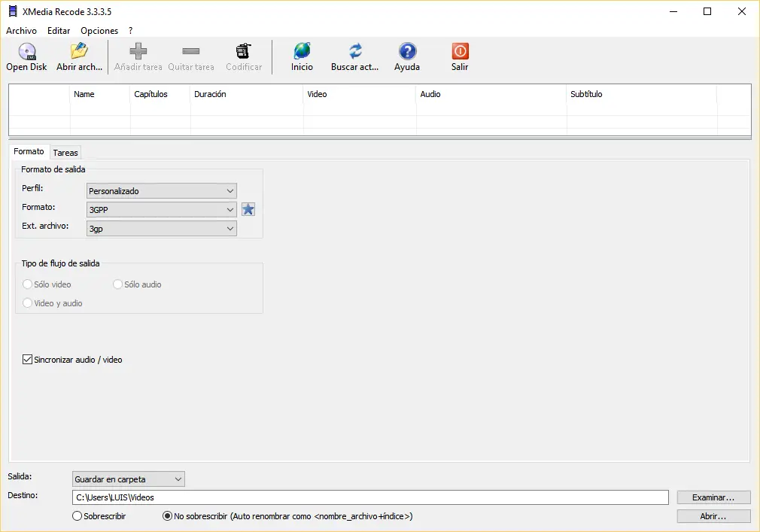Click the blue star favorite format icon
Screen dimensions: 760x532
coord(248,209)
